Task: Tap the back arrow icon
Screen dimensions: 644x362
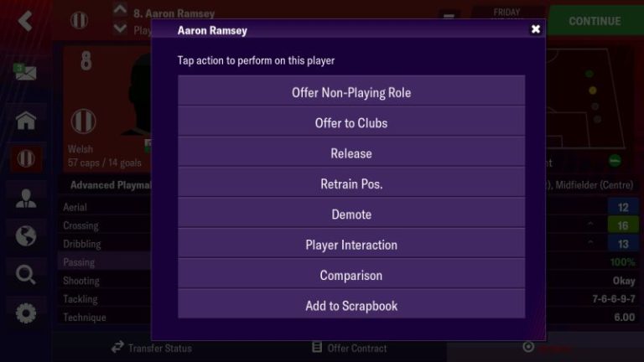Action: point(25,20)
